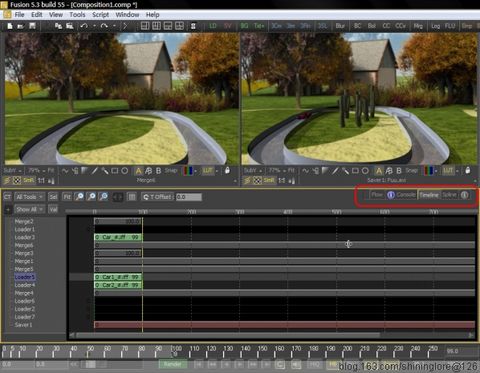The image size is (480, 373).
Task: Click the Fit button in timeline toolbar
Action: point(67,197)
